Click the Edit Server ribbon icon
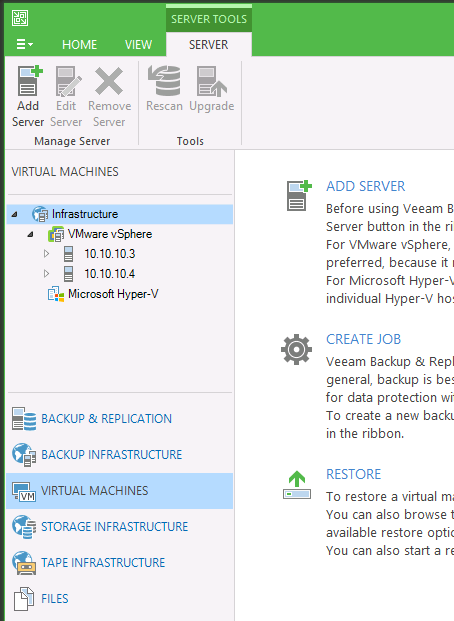 tap(68, 81)
